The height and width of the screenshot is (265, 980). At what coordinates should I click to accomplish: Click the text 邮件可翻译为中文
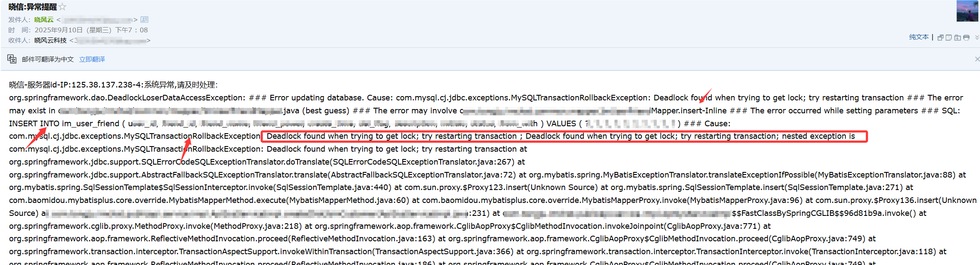[x=48, y=59]
